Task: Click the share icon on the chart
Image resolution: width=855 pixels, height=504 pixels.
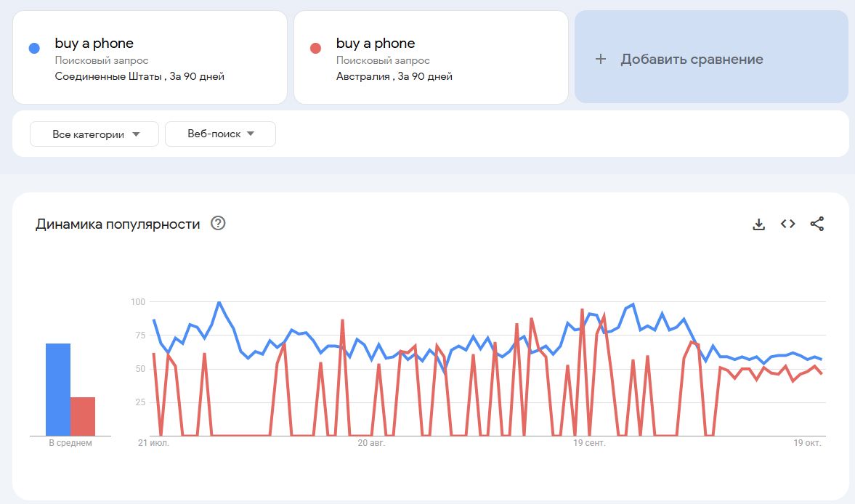Action: 816,224
